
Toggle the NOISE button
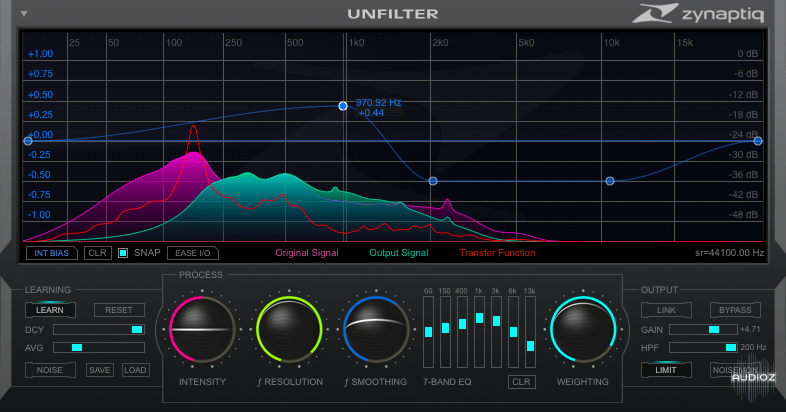50,370
